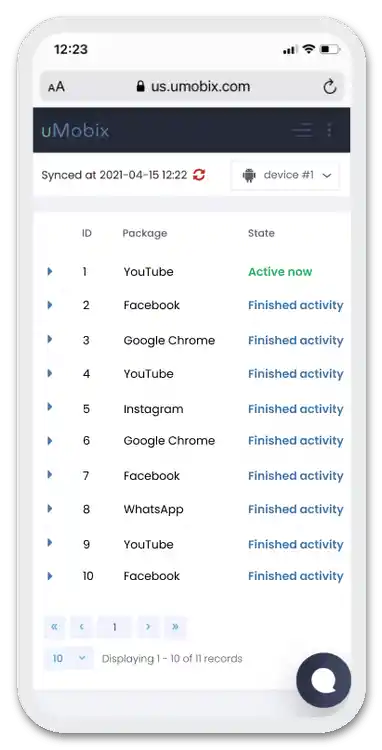Go to first page with double-left arrow
Screen dimensions: 382x750
point(55,627)
